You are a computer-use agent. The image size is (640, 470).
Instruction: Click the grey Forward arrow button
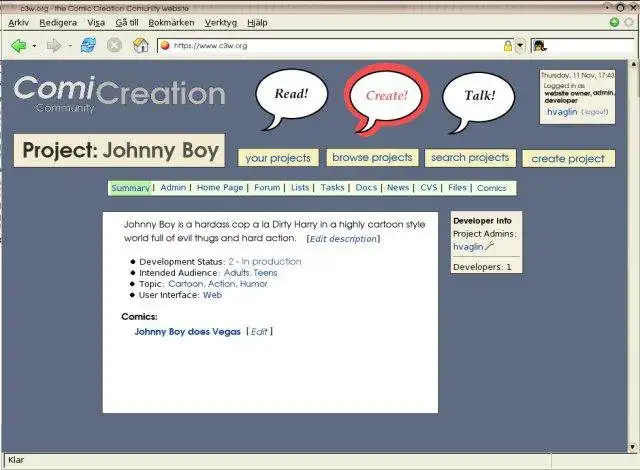click(54, 46)
